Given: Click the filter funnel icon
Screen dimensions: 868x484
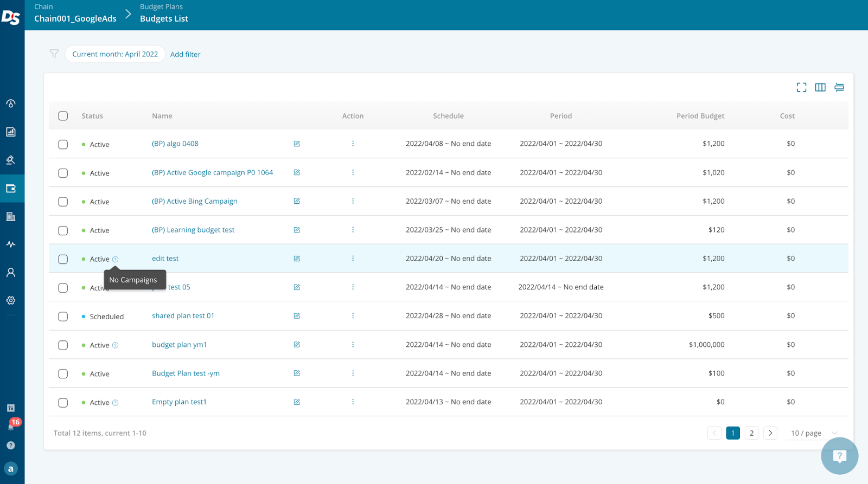Looking at the screenshot, I should click(x=54, y=54).
